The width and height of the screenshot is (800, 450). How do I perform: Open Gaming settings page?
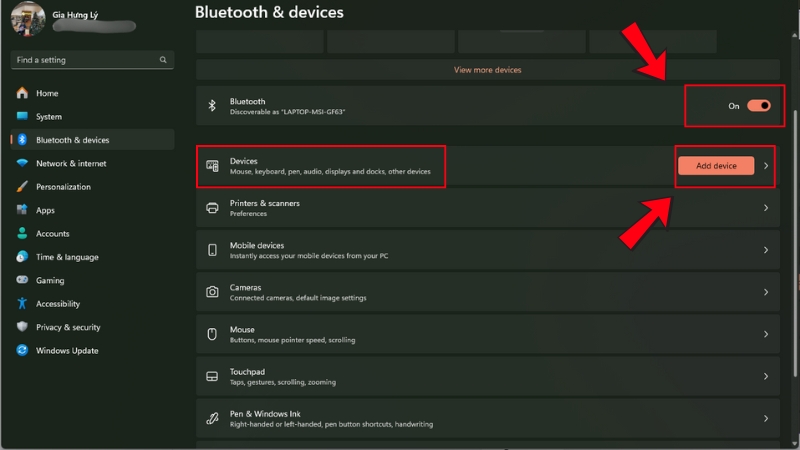point(92,280)
